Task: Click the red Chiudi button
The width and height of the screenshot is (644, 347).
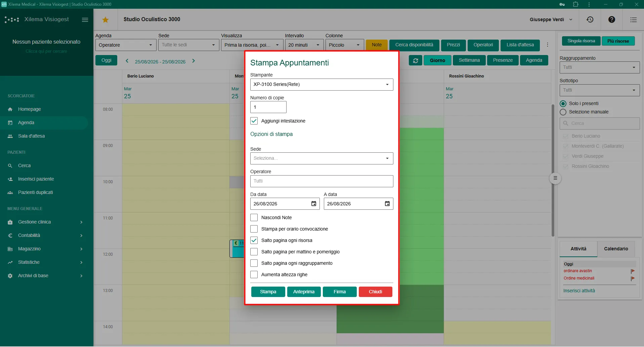Action: [x=375, y=292]
